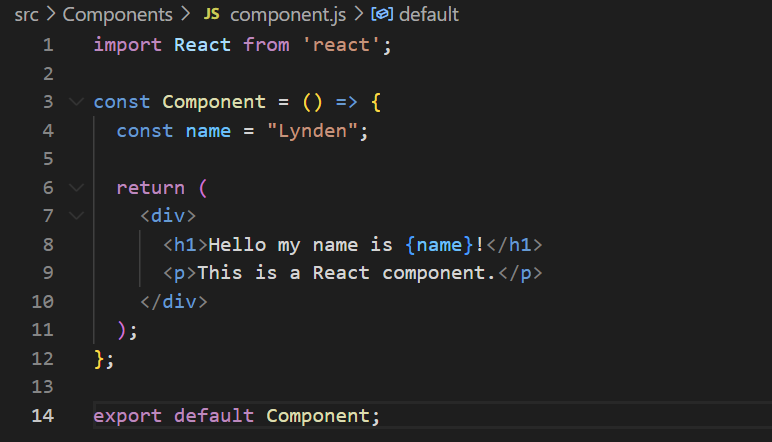Click the closing </h1> tag
The height and width of the screenshot is (442, 772).
coord(515,245)
